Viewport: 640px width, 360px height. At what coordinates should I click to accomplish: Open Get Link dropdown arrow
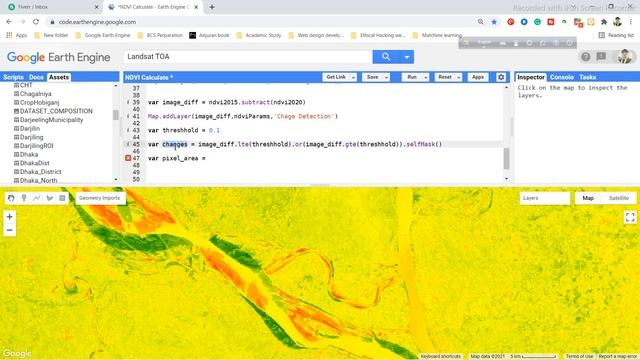coord(353,77)
